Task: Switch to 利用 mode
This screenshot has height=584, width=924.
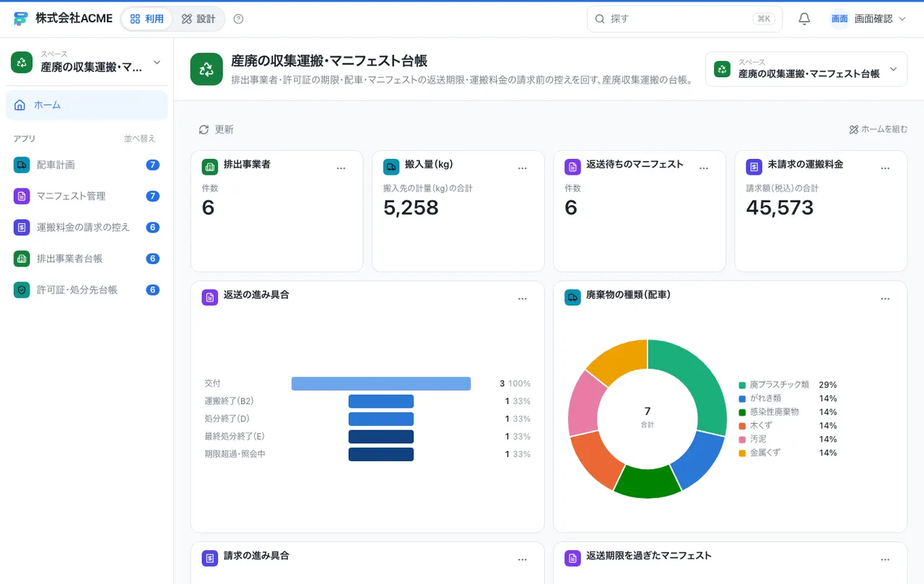Action: pos(147,19)
